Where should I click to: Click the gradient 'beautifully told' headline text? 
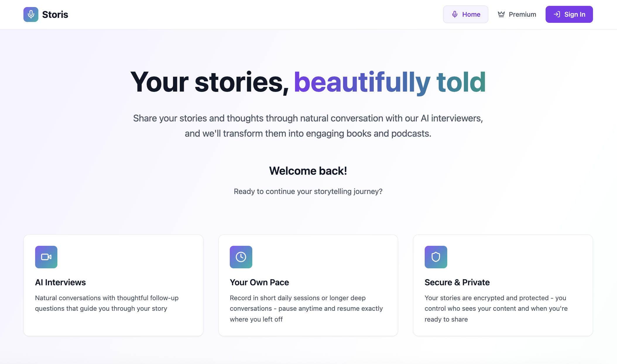[390, 82]
